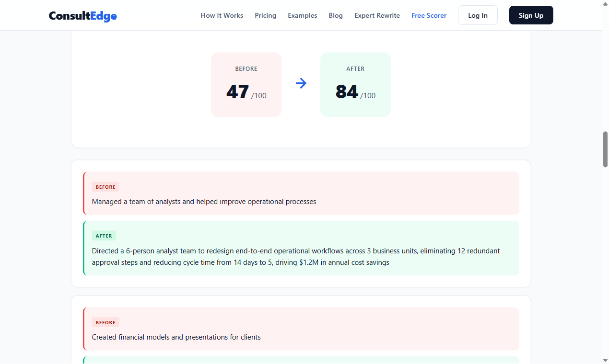Open the Expert Rewrite page
The height and width of the screenshot is (364, 609).
point(377,15)
